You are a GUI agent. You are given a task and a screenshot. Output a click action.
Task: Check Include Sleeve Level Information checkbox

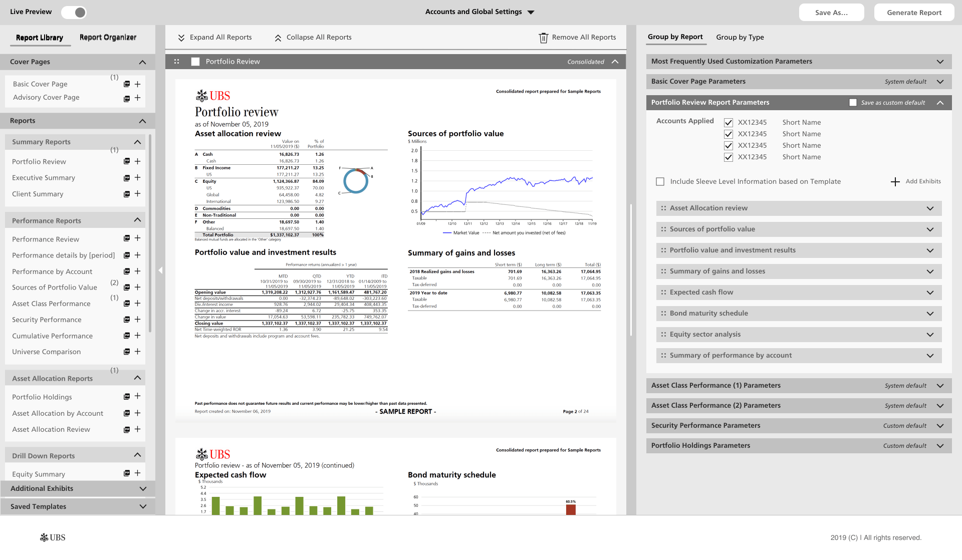click(x=660, y=181)
